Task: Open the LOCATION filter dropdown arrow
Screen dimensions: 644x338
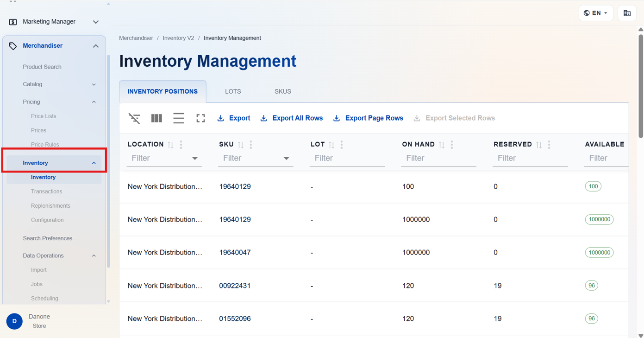Action: 195,159
